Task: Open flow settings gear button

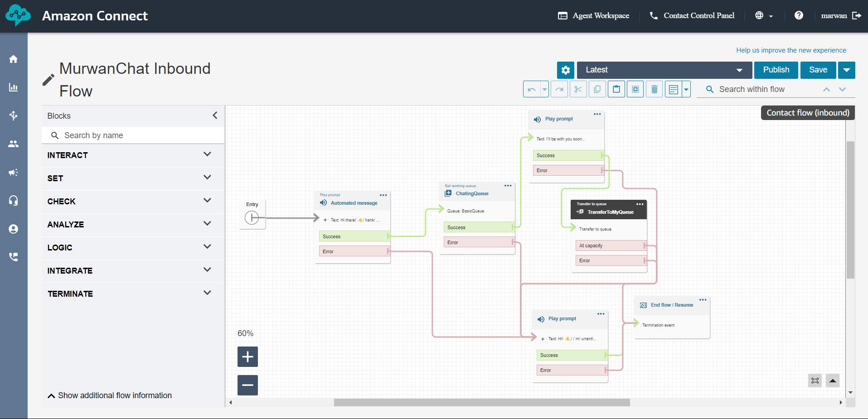Action: pos(566,70)
